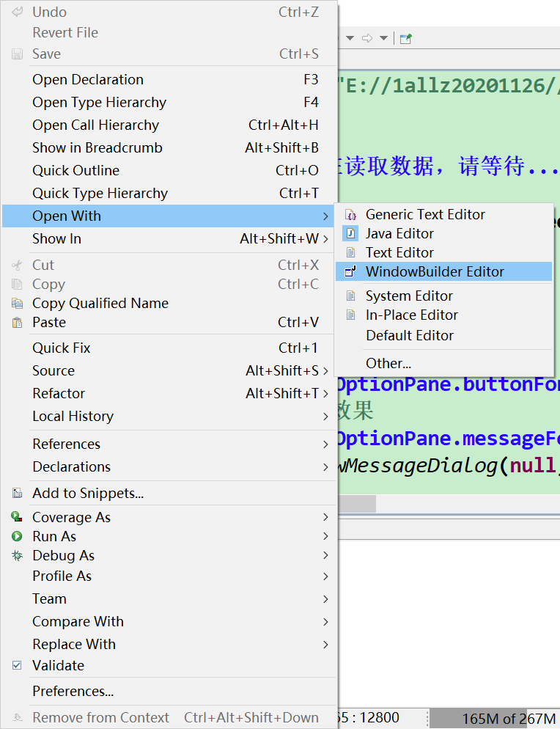Click the Generic Text Editor icon
The image size is (560, 729).
[351, 215]
